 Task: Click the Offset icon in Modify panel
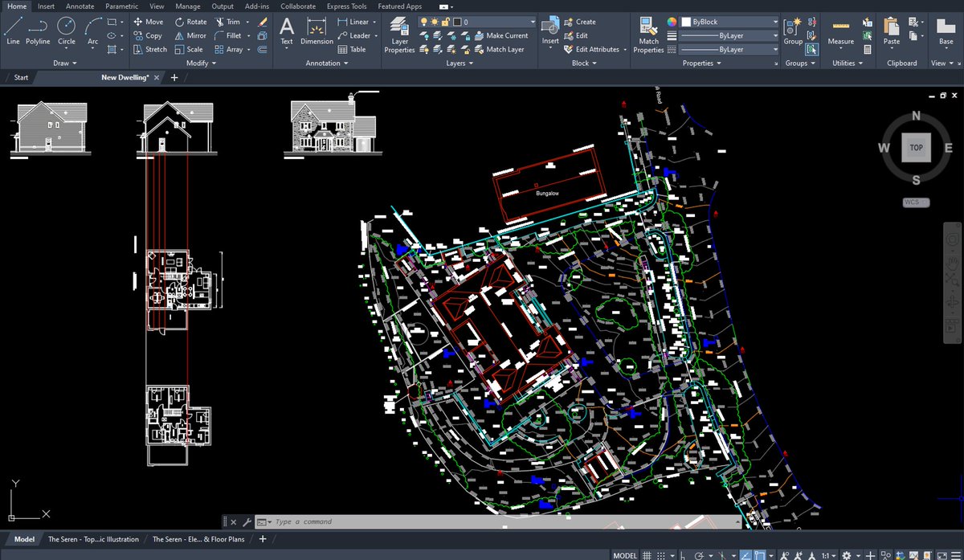pos(262,49)
